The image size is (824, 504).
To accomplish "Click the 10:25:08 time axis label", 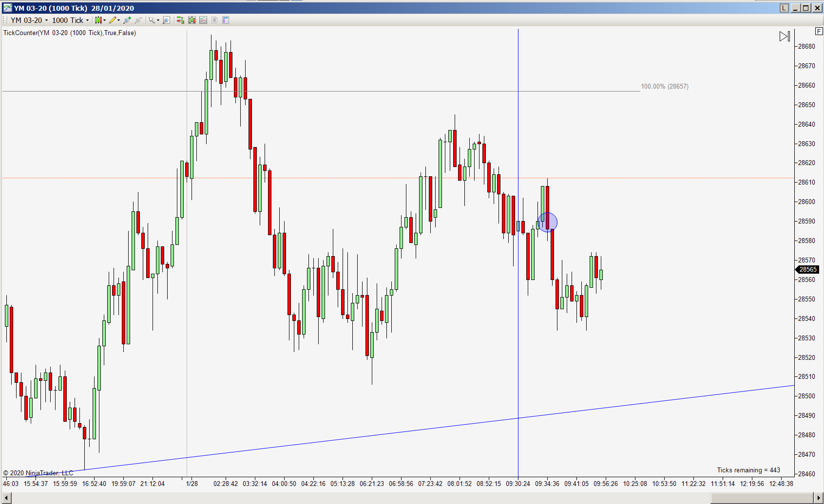I will tap(635, 484).
